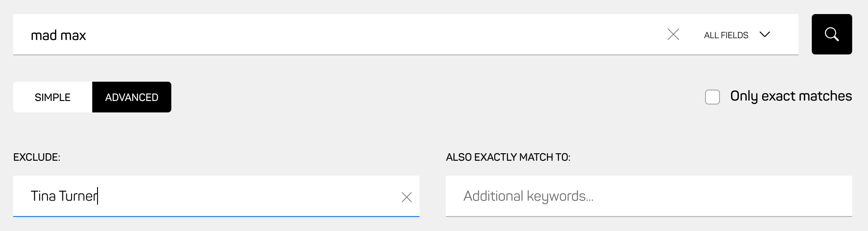Click the chevron arrow beside ALL FIELDS
Viewport: 868px width, 231px height.
765,34
